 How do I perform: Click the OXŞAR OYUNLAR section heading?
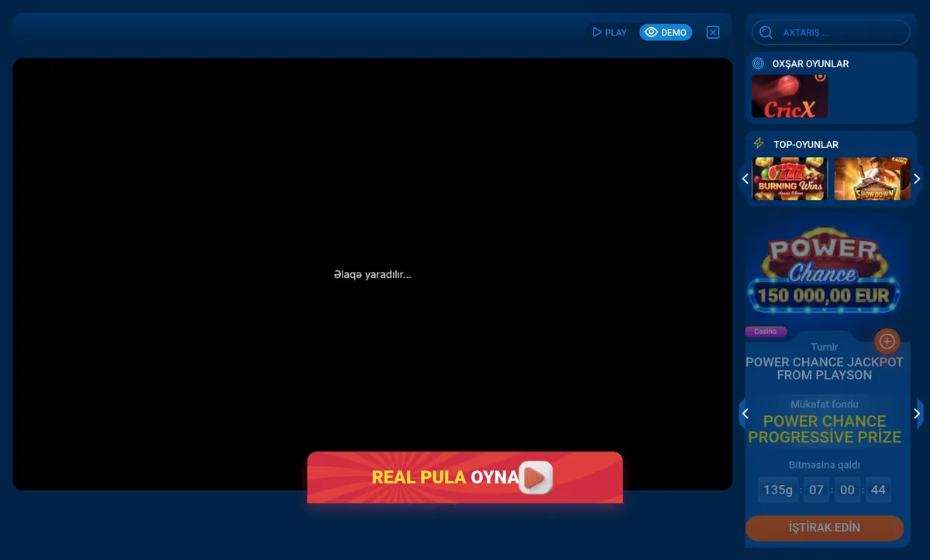[x=811, y=64]
